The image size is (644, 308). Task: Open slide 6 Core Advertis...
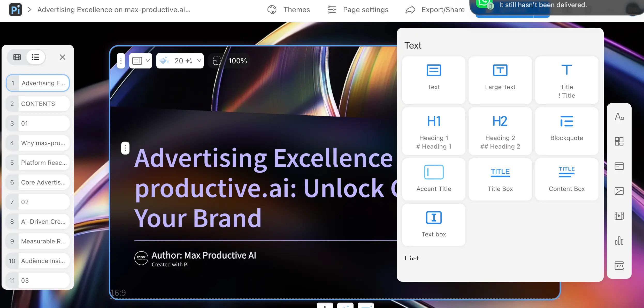(38, 182)
